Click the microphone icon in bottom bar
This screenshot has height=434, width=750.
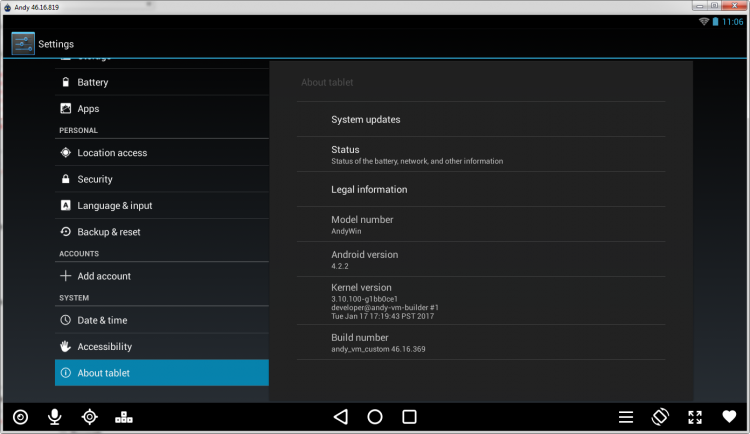coord(55,417)
